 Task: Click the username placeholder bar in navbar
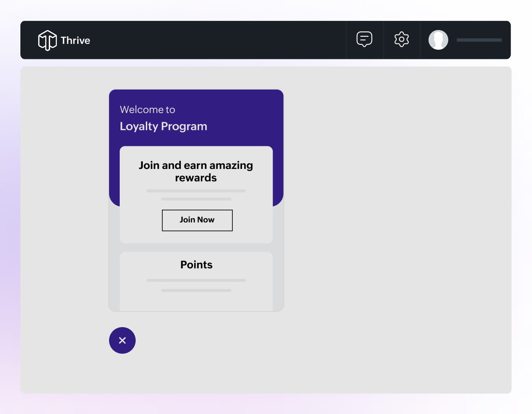[479, 40]
